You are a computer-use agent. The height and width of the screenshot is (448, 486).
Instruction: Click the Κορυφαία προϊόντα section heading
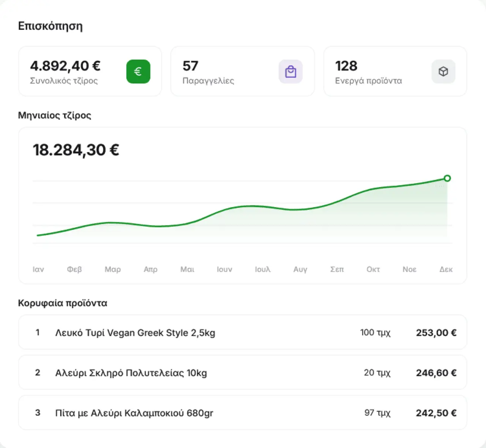coord(63,303)
